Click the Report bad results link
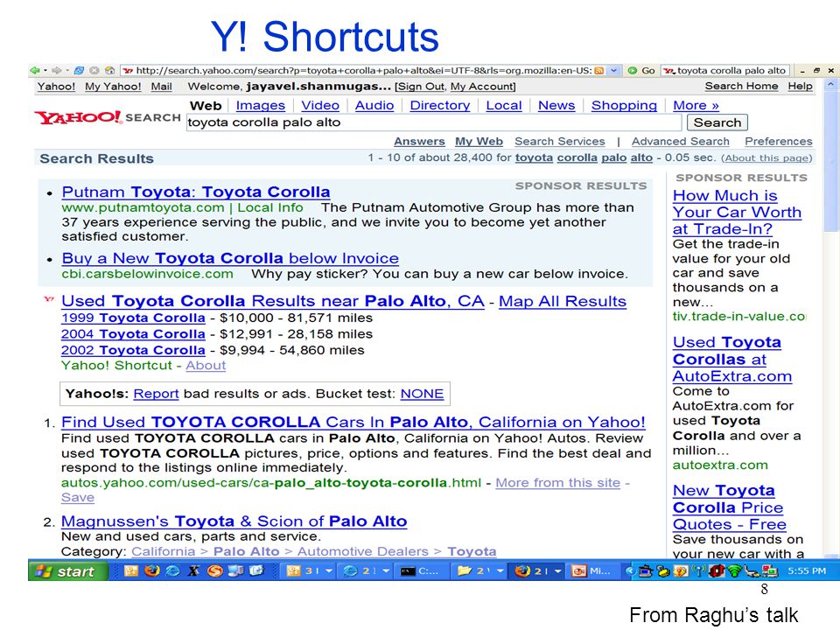This screenshot has width=840, height=630. tap(156, 394)
